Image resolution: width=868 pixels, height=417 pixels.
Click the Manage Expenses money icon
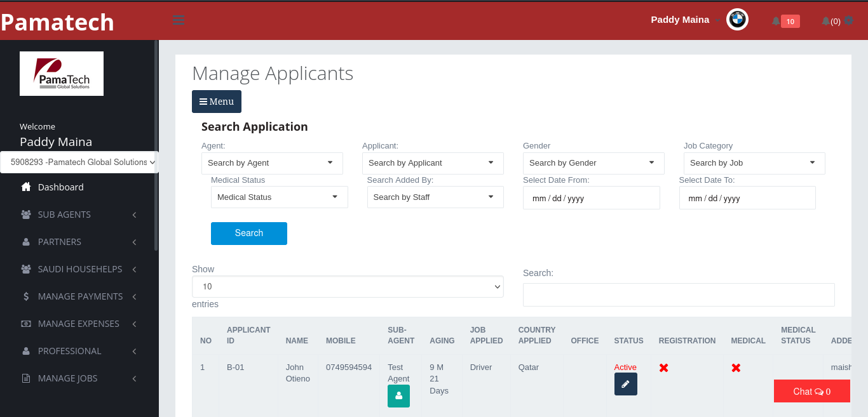(x=26, y=324)
